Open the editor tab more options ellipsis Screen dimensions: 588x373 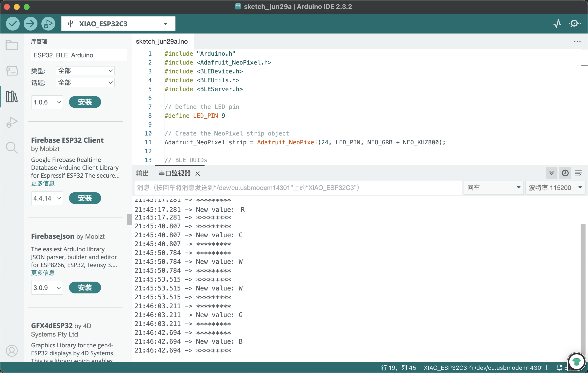(577, 41)
